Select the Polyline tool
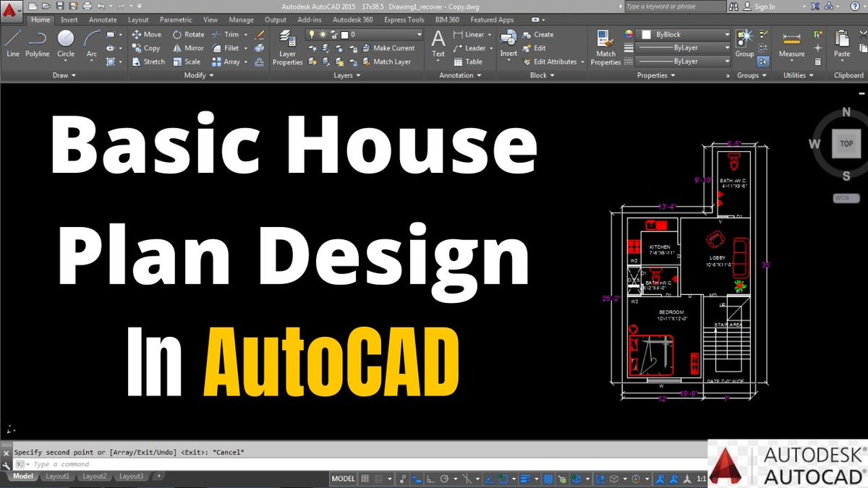 pos(38,43)
